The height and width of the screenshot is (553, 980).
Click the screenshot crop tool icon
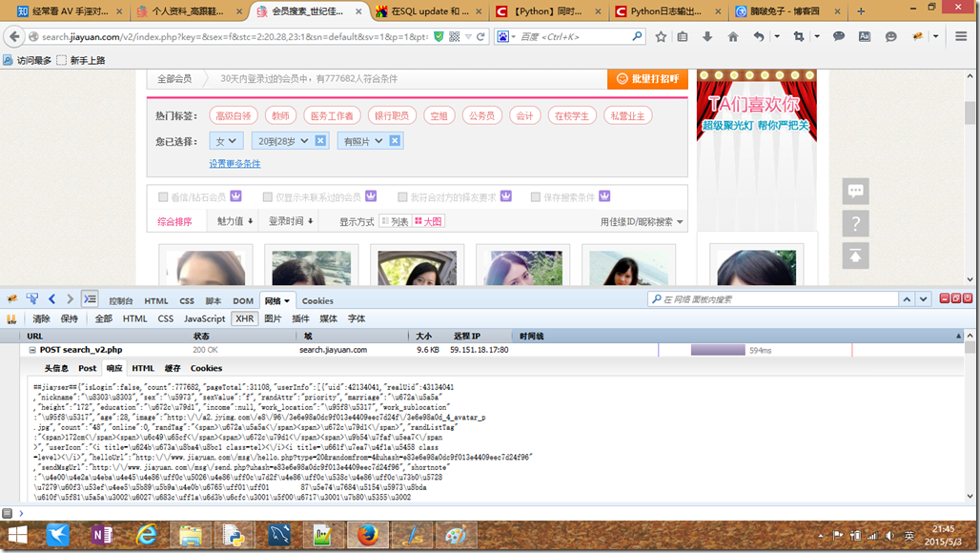click(799, 37)
